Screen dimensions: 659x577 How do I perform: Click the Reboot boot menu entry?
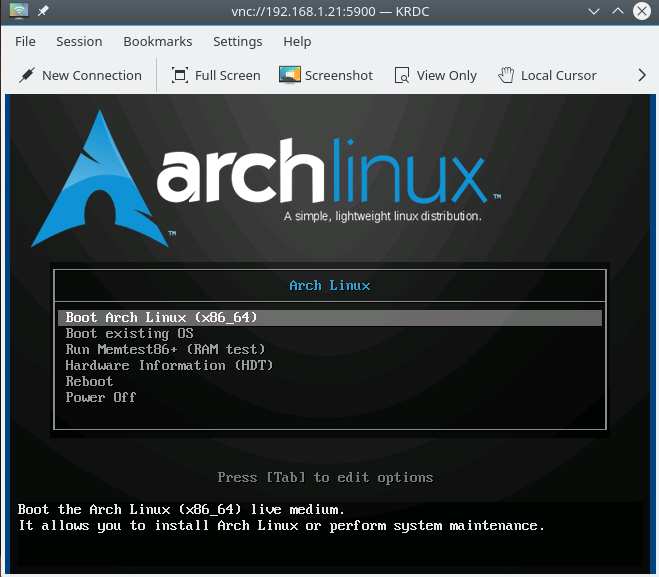point(89,381)
